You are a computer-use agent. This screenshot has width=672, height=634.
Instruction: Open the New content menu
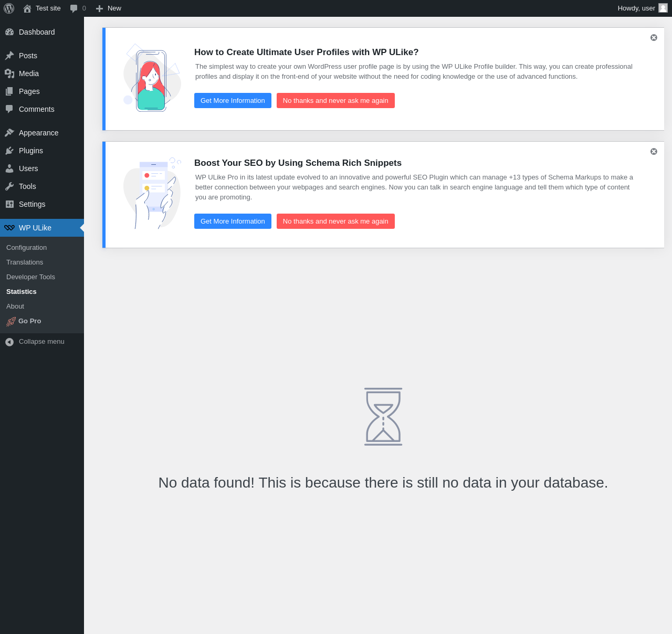point(109,8)
